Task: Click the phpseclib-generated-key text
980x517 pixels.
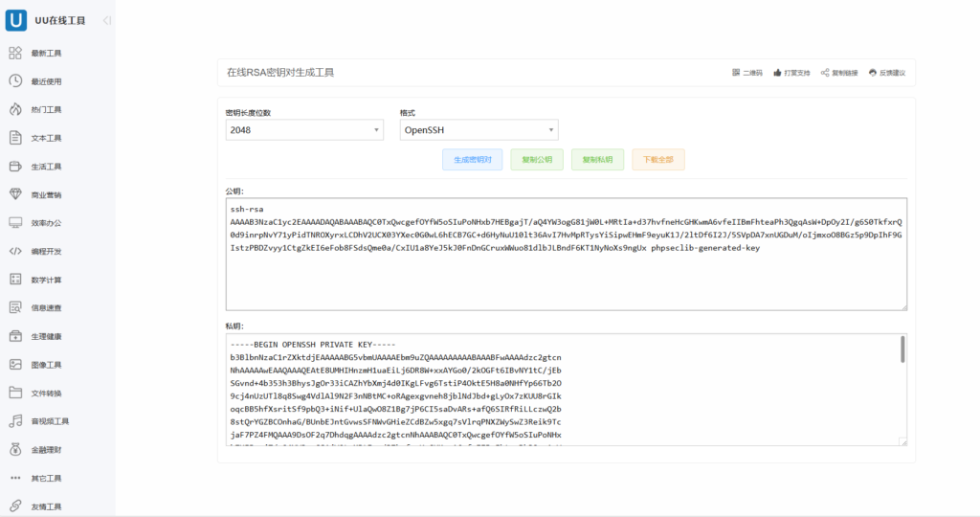Action: (705, 248)
